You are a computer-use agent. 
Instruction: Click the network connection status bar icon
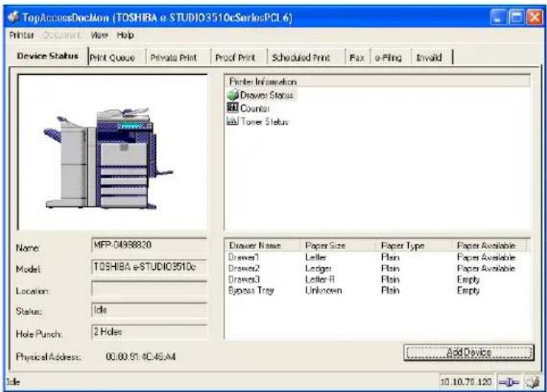[509, 383]
